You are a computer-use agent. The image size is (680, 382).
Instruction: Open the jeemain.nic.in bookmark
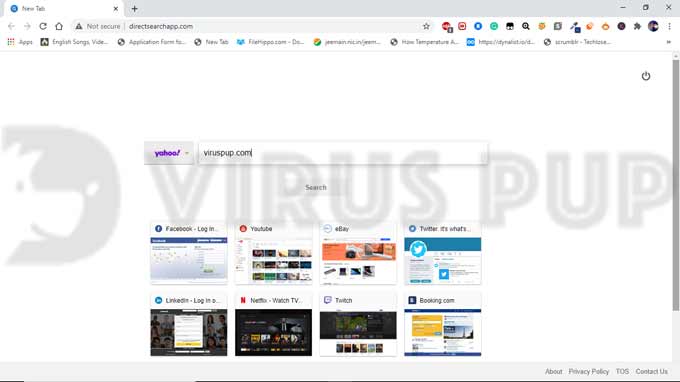click(347, 42)
